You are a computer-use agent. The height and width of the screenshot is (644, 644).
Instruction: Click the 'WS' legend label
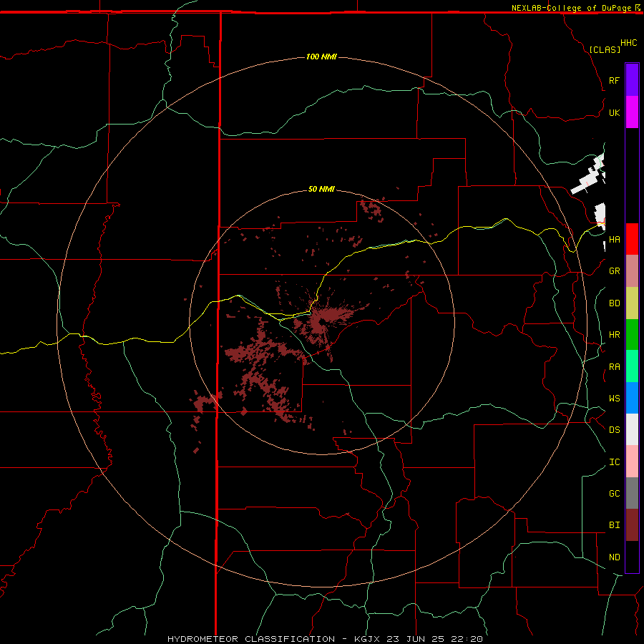point(614,399)
